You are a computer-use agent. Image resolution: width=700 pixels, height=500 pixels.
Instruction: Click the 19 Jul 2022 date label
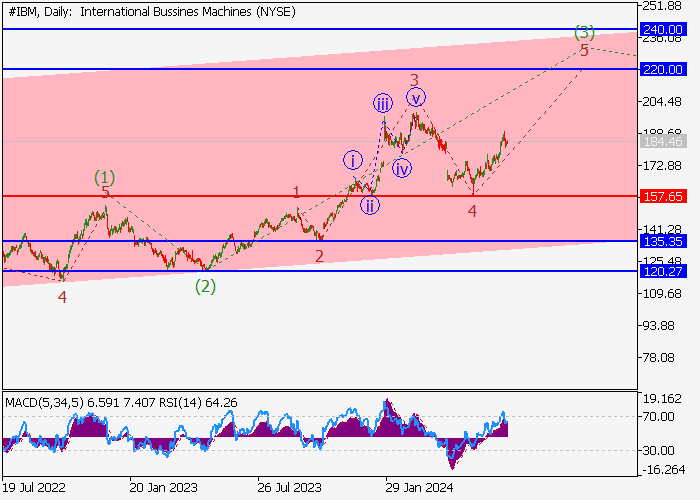34,488
